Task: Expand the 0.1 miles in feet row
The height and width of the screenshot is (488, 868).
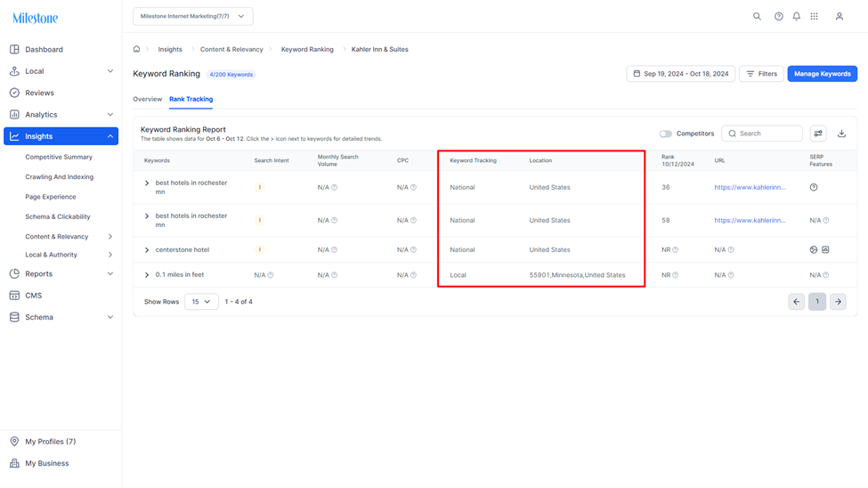Action: pos(147,275)
